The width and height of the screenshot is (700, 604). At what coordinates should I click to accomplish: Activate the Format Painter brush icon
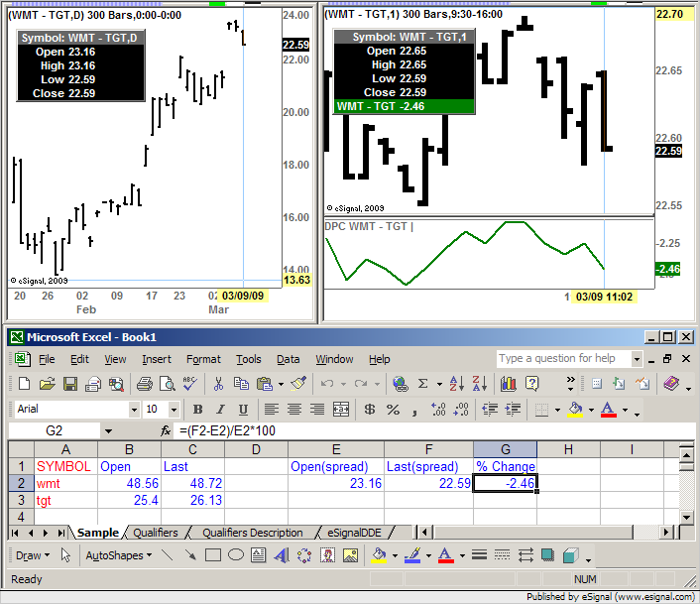click(298, 384)
